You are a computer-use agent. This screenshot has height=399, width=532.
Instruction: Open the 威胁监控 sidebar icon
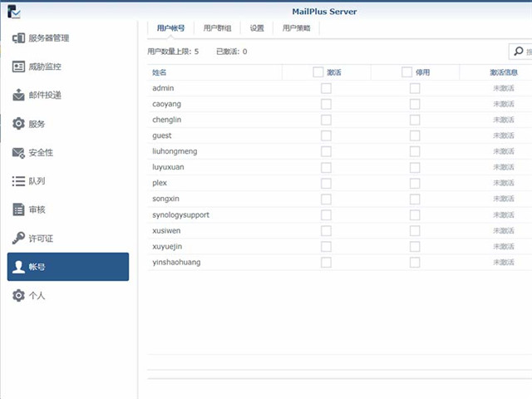point(18,66)
